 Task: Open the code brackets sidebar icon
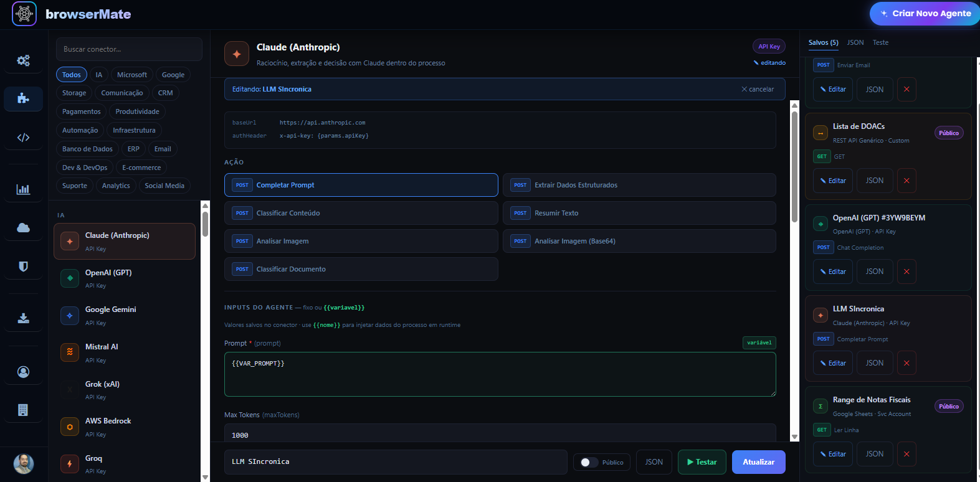23,138
